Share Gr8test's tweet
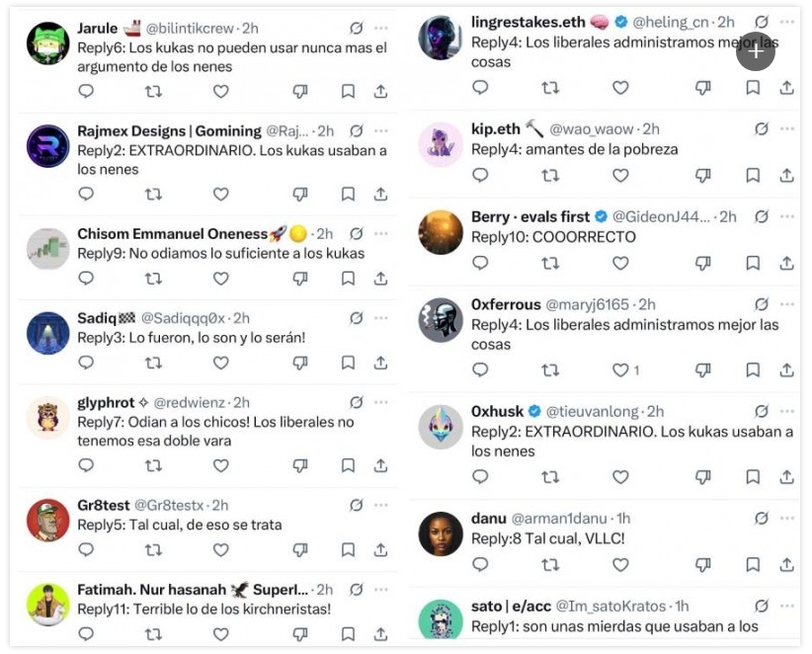The image size is (812, 654). click(x=380, y=549)
